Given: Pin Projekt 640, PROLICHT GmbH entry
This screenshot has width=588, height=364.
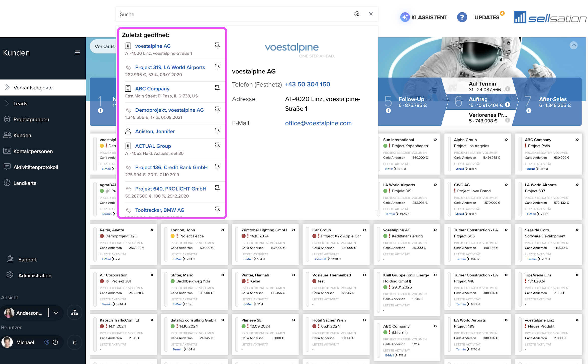Looking at the screenshot, I should 217,188.
